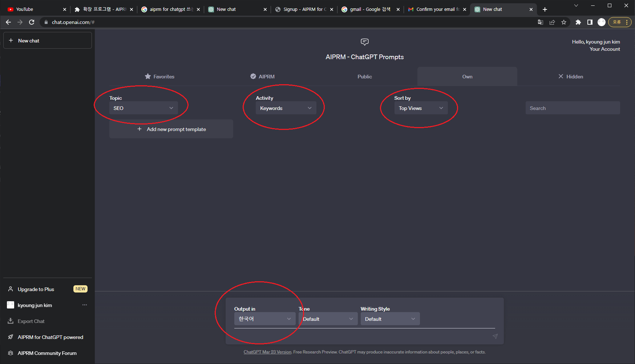Open the AIPRM Community Forum link
635x364 pixels.
(x=48, y=353)
